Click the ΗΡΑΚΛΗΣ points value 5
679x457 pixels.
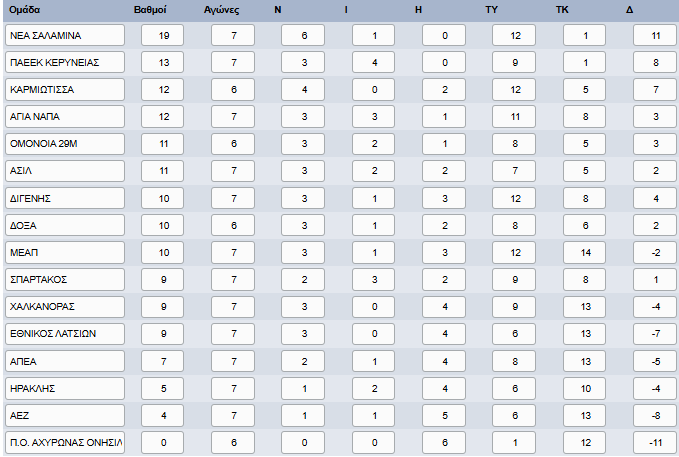162,386
